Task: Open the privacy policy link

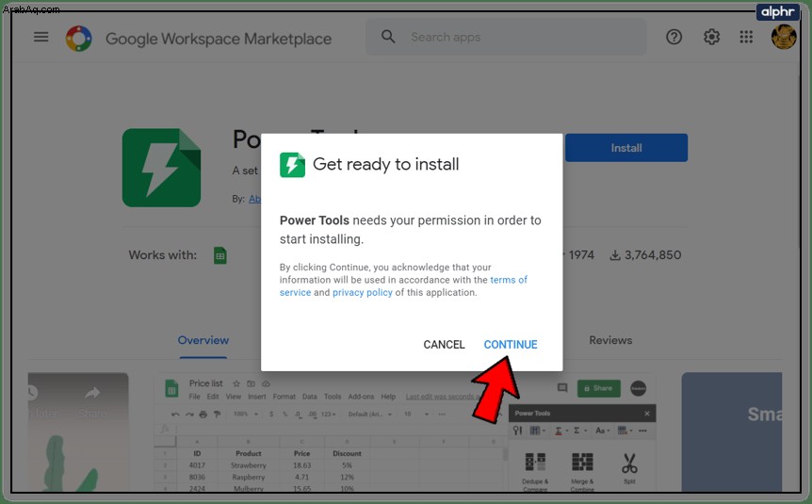Action: [x=363, y=293]
